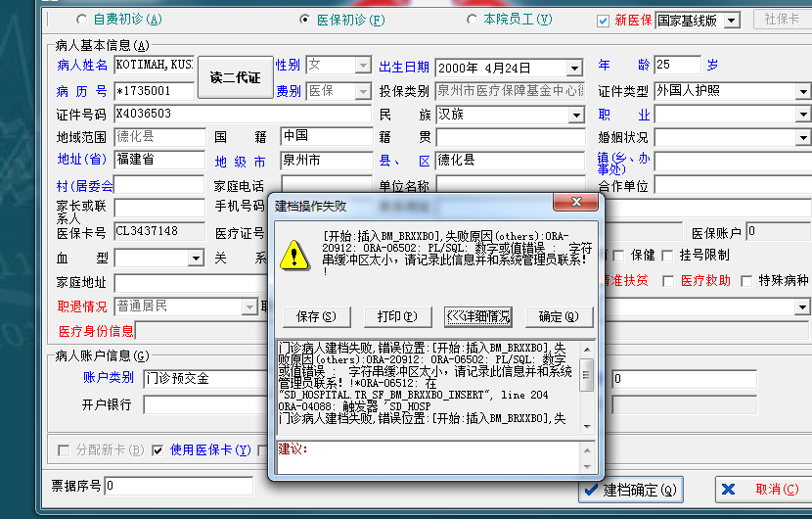Image resolution: width=812 pixels, height=519 pixels.
Task: Click the 开户银行 input field
Action: [206, 404]
